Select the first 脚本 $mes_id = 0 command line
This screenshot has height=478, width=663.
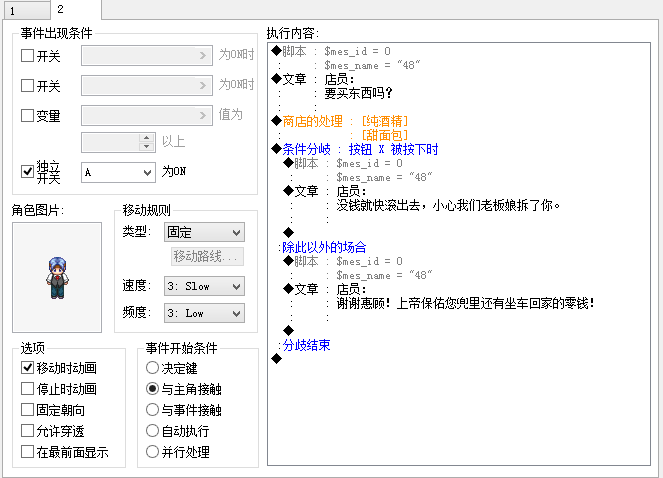pyautogui.click(x=331, y=51)
